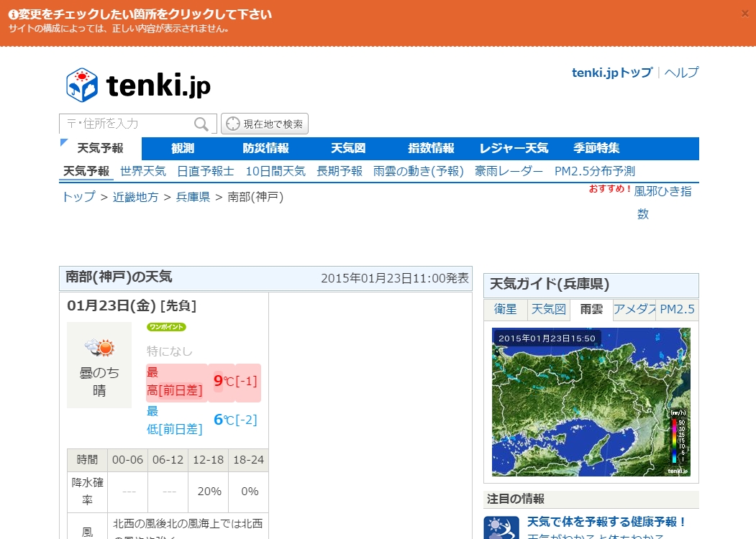This screenshot has width=756, height=539.
Task: Click the high temperature 9℃[-1] value
Action: [x=235, y=381]
